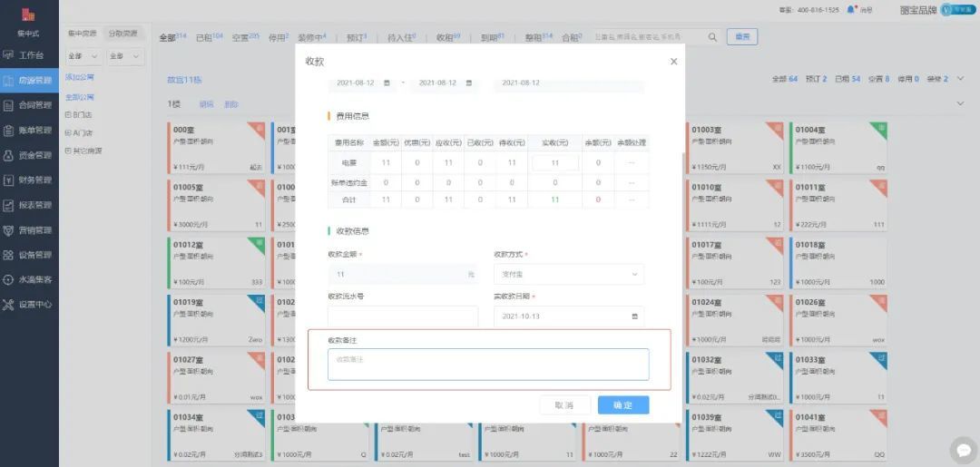Click the 收款备注 text field
Viewport: 980px width, 467px height.
point(488,365)
